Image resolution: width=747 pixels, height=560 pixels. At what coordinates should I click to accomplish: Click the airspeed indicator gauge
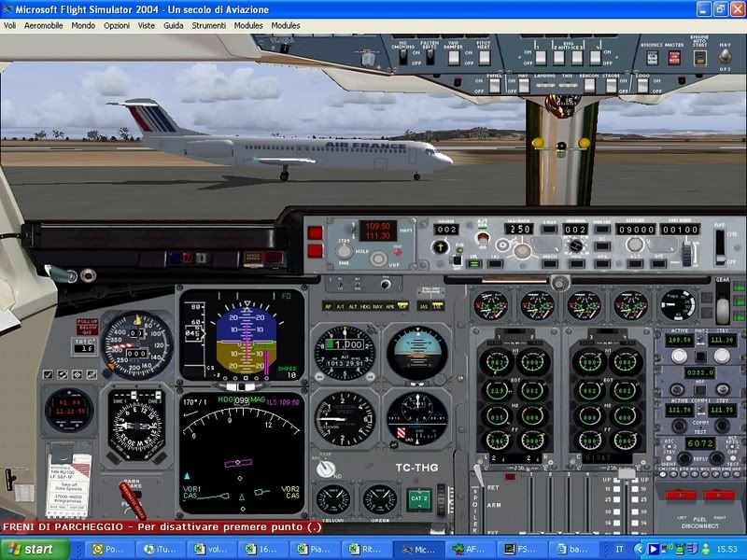(x=137, y=345)
